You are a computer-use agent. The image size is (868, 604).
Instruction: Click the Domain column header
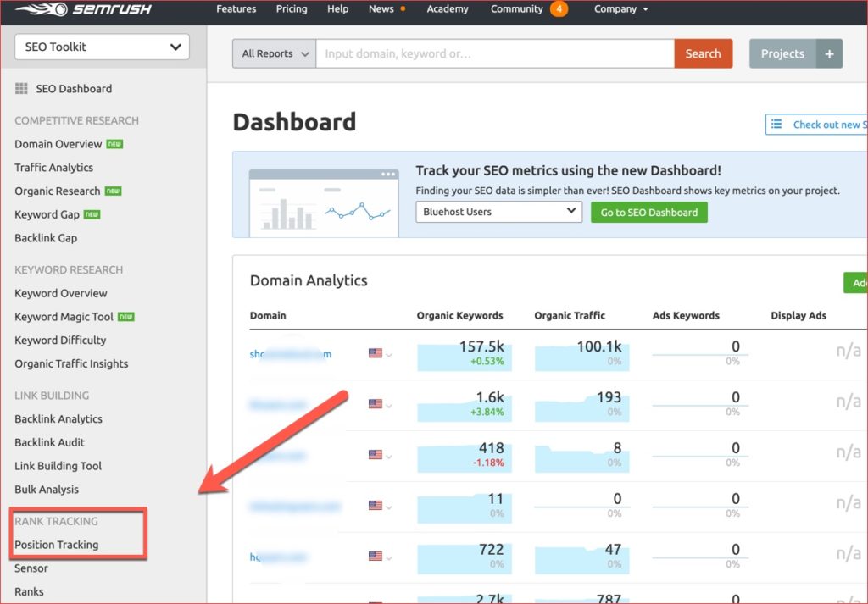268,315
